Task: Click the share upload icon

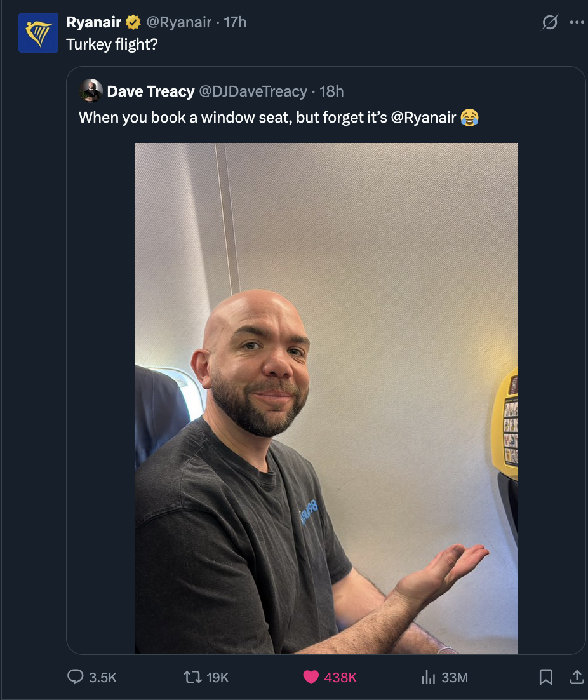Action: (577, 677)
